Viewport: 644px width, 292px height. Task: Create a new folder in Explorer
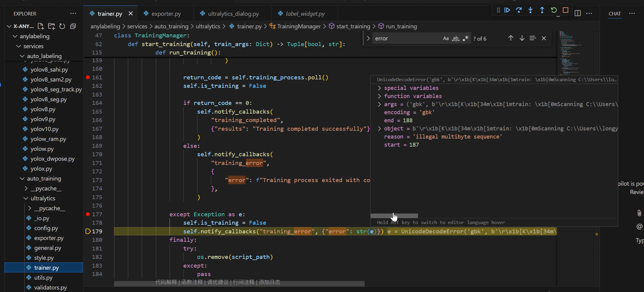[x=51, y=26]
